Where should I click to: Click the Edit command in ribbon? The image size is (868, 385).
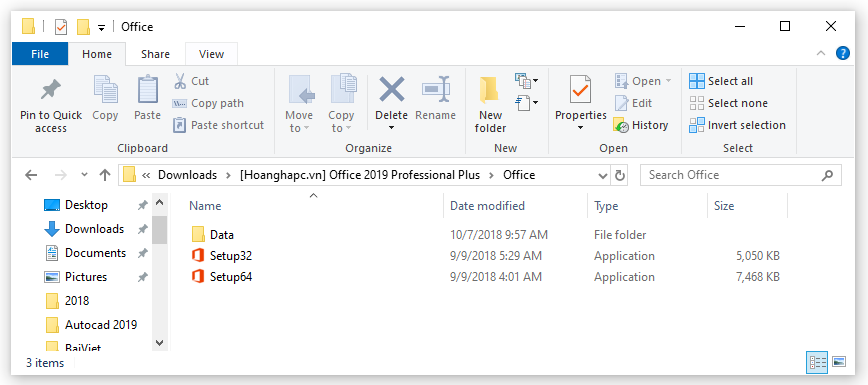[634, 103]
